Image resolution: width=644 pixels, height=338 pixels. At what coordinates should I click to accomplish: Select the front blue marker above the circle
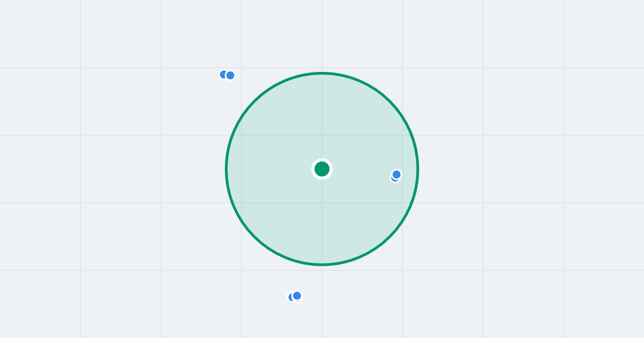coord(230,75)
